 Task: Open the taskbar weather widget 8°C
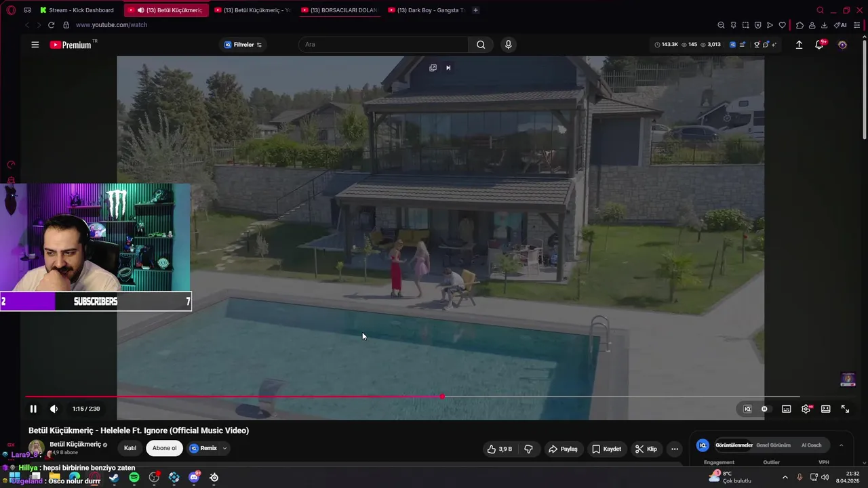[x=730, y=477]
